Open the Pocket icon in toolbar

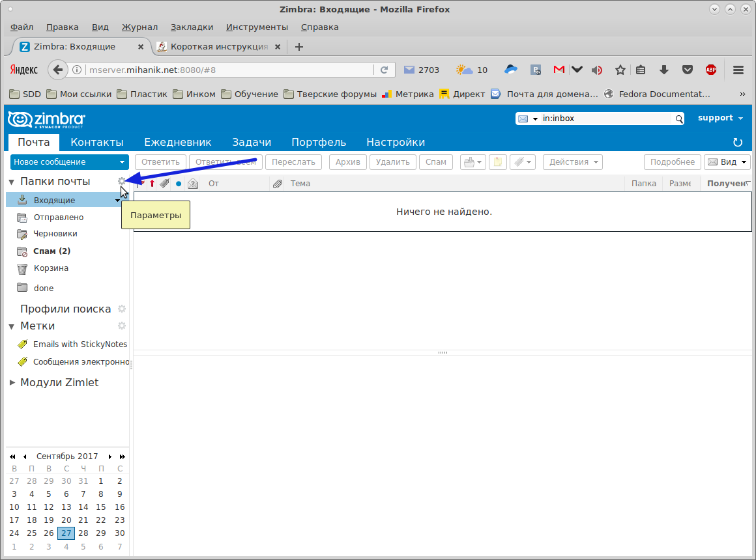pos(688,70)
